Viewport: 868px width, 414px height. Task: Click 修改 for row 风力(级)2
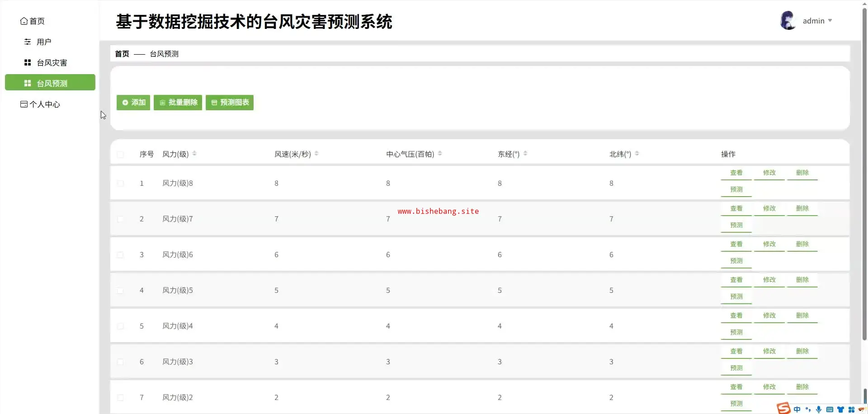click(769, 387)
